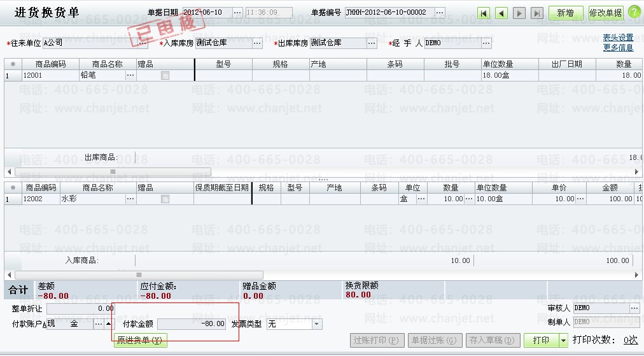The height and width of the screenshot is (356, 644).
Task: Open help with green question mark
Action: click(x=634, y=12)
